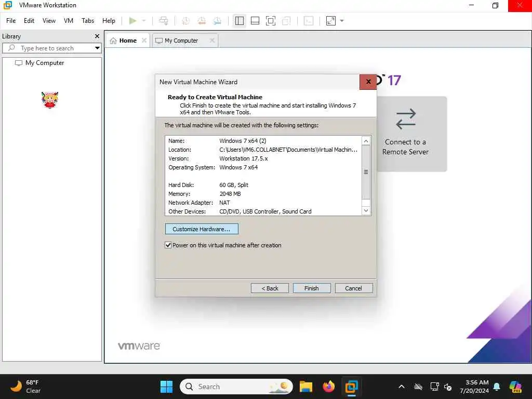Open the Library search filter dropdown
The width and height of the screenshot is (532, 399).
click(x=97, y=48)
